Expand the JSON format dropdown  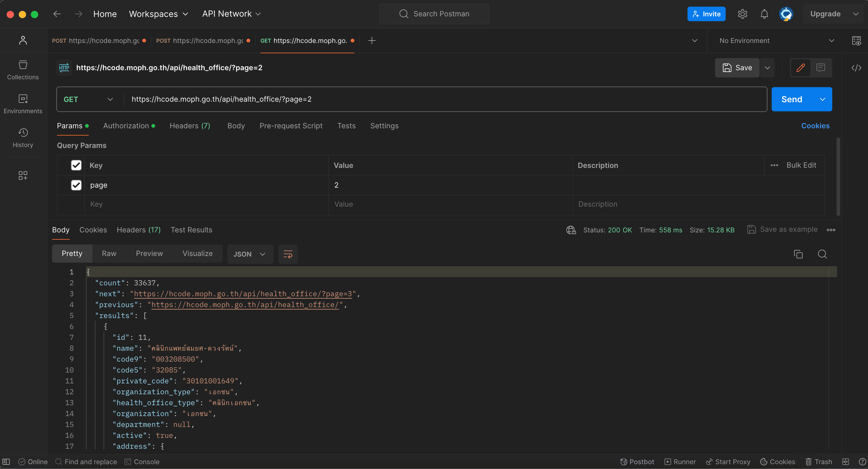(250, 254)
